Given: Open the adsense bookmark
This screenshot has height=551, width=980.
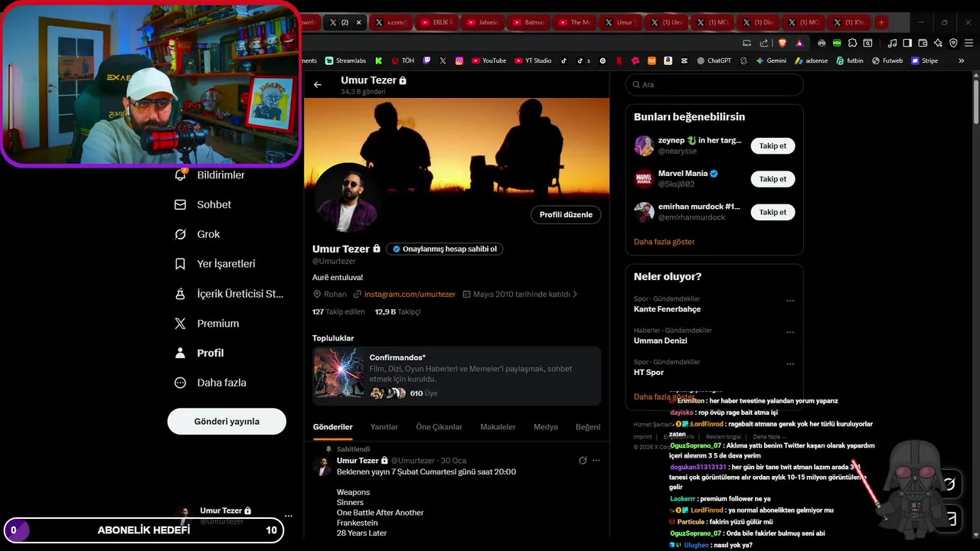Looking at the screenshot, I should click(811, 60).
